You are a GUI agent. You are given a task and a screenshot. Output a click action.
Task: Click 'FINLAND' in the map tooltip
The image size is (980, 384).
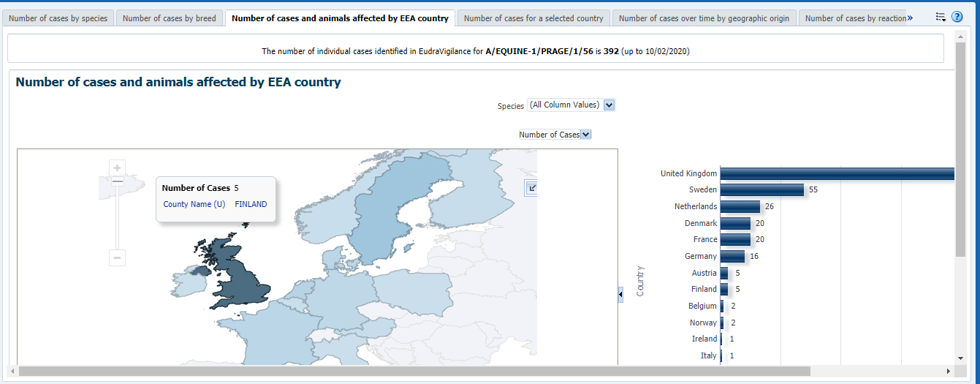[251, 205]
